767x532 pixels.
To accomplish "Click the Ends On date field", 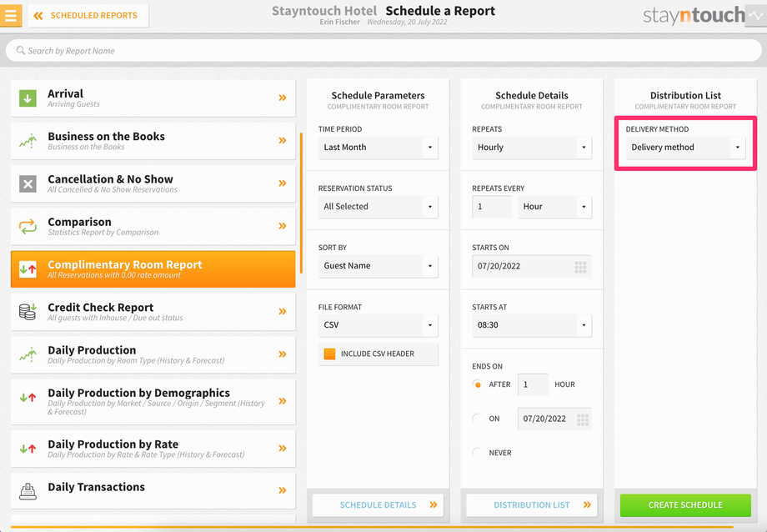I will [x=554, y=419].
